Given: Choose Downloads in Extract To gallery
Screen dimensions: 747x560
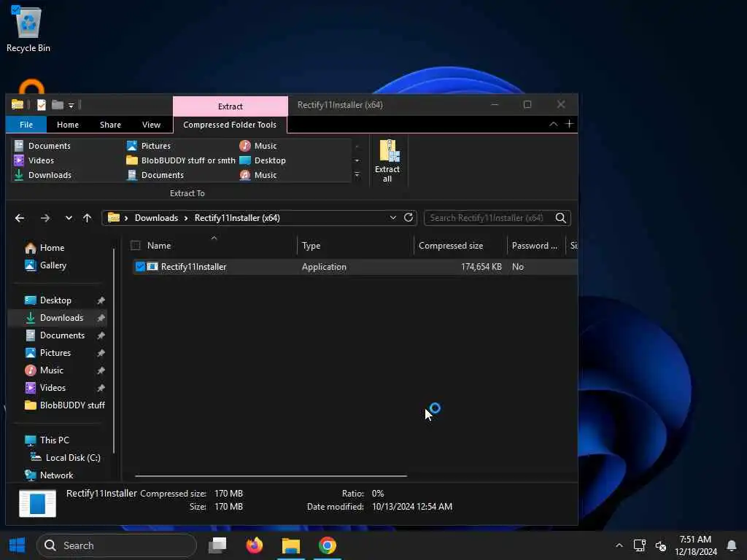Looking at the screenshot, I should [42, 175].
